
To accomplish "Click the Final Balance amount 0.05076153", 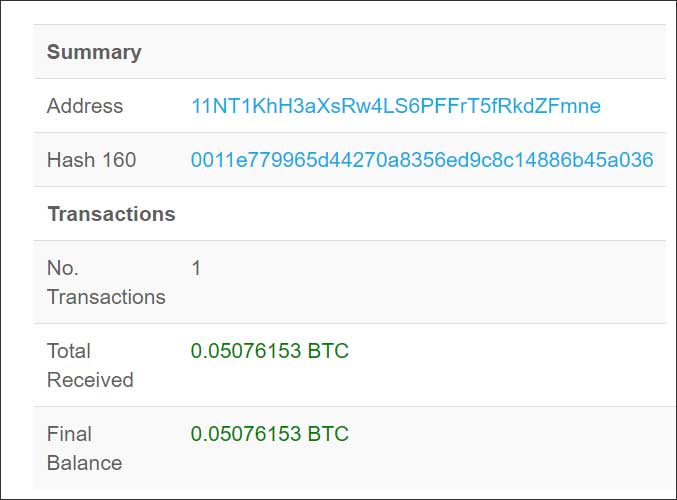I will [246, 434].
